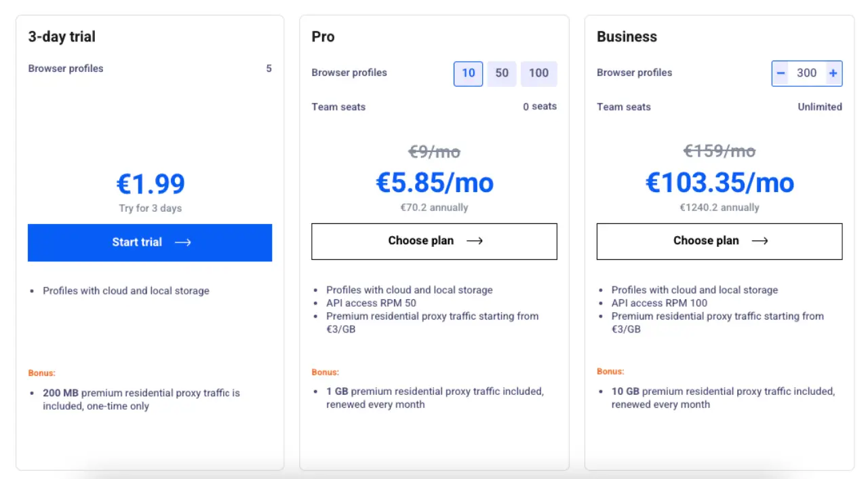Click the €103.35/mo Business price

click(x=719, y=183)
